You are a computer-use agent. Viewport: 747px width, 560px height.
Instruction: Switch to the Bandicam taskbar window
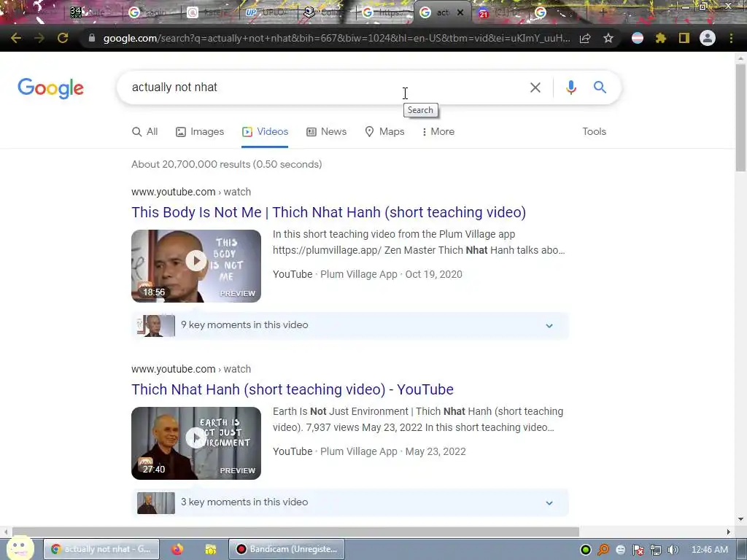[x=287, y=549]
